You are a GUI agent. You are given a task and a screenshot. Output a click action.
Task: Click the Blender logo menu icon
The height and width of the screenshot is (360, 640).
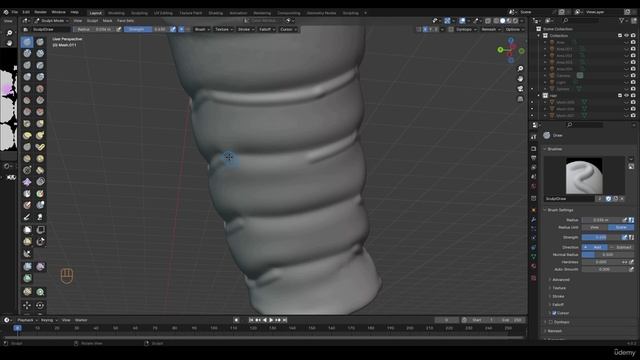tap(6, 12)
